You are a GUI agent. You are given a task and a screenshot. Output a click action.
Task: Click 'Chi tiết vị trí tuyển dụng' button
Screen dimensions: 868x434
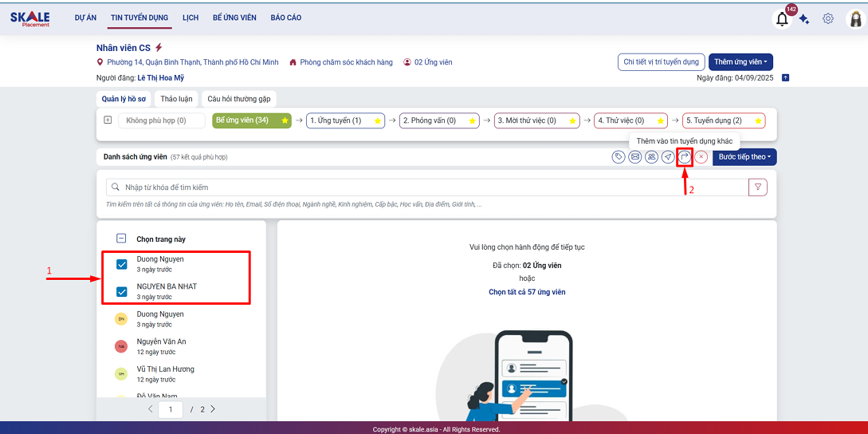point(661,62)
